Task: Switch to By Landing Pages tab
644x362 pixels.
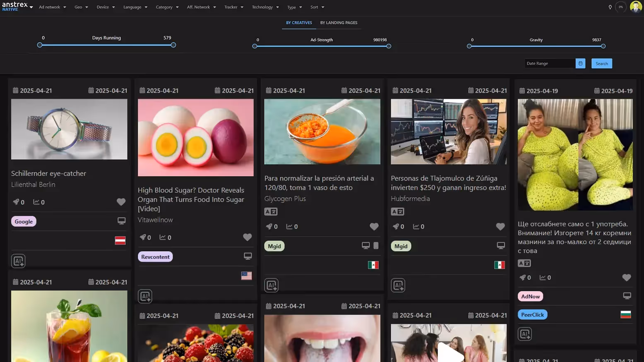Action: (x=339, y=23)
